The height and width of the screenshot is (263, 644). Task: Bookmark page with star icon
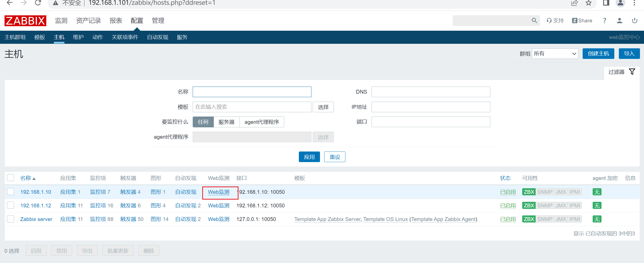(x=588, y=3)
